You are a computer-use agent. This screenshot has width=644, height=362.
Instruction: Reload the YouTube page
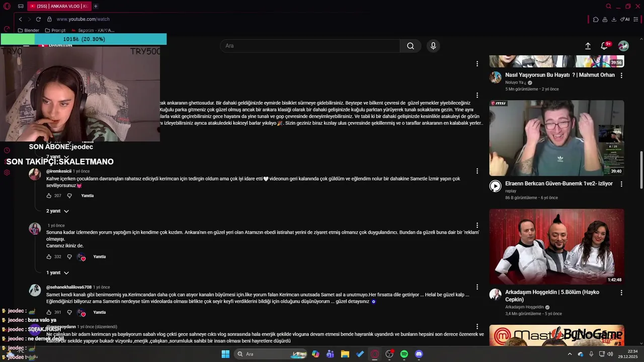38,19
